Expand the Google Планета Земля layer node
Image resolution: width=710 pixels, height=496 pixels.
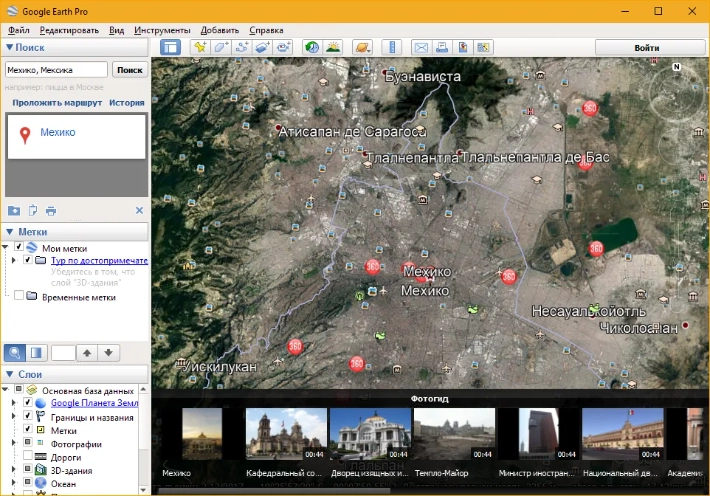coord(14,403)
